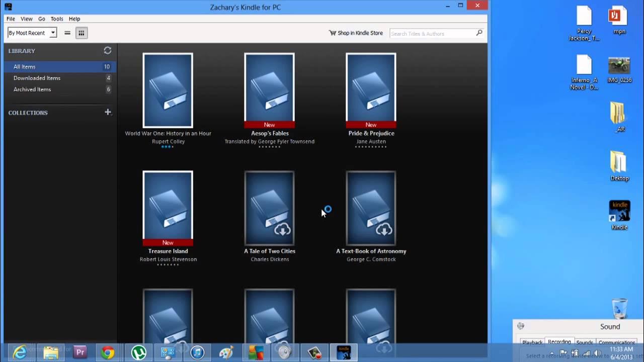Click the system tray volume icon
Viewport: 644px width, 362px height.
(x=598, y=353)
